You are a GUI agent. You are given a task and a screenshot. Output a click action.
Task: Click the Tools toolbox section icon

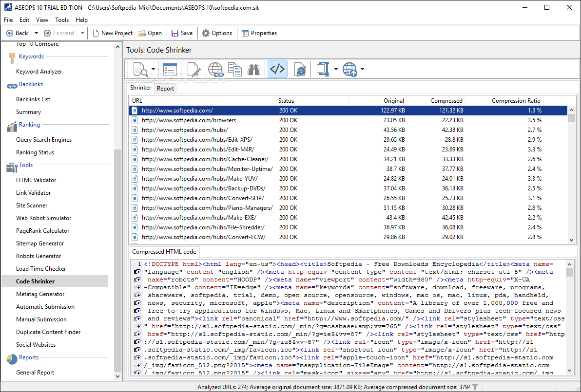[x=12, y=168]
